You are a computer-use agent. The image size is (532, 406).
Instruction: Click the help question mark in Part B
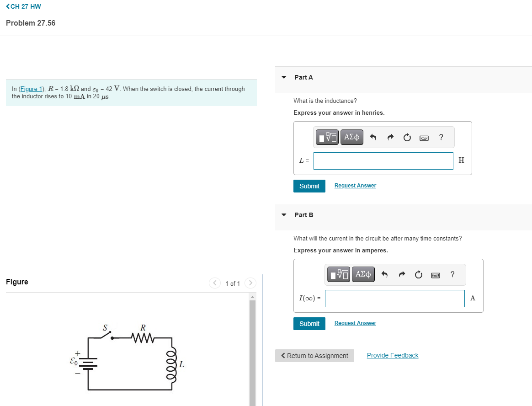coord(452,274)
